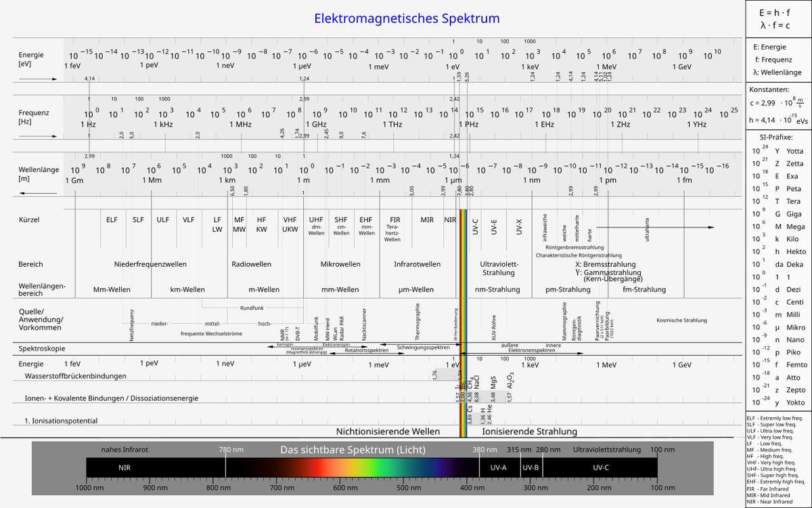The height and width of the screenshot is (508, 812).
Task: Click the "Giga" prefix entry
Action: tap(793, 214)
